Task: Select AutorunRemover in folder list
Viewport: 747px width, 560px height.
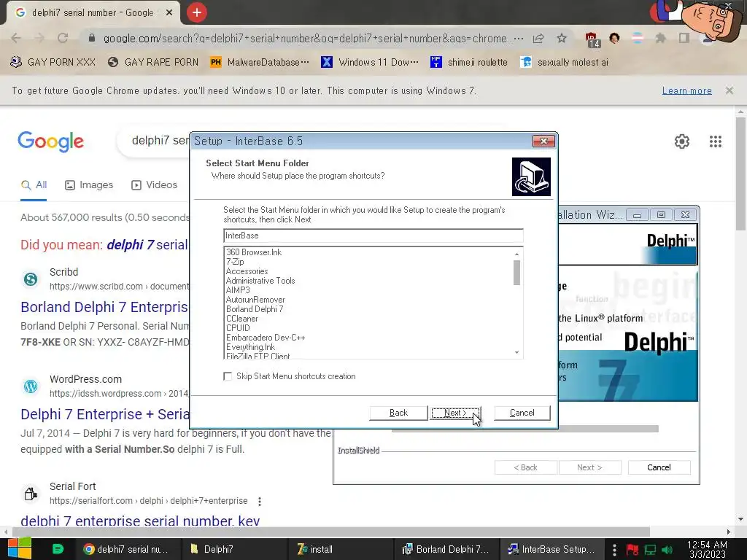Action: pyautogui.click(x=255, y=300)
